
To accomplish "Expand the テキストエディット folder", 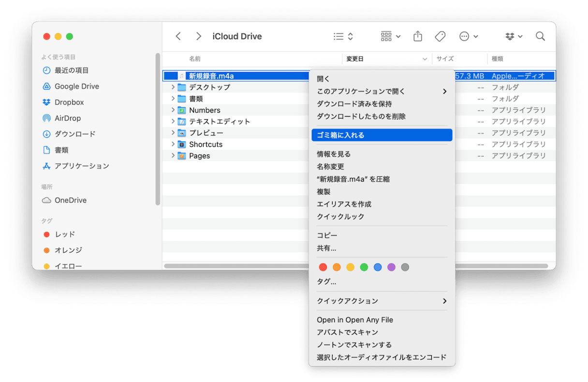I will (x=173, y=121).
